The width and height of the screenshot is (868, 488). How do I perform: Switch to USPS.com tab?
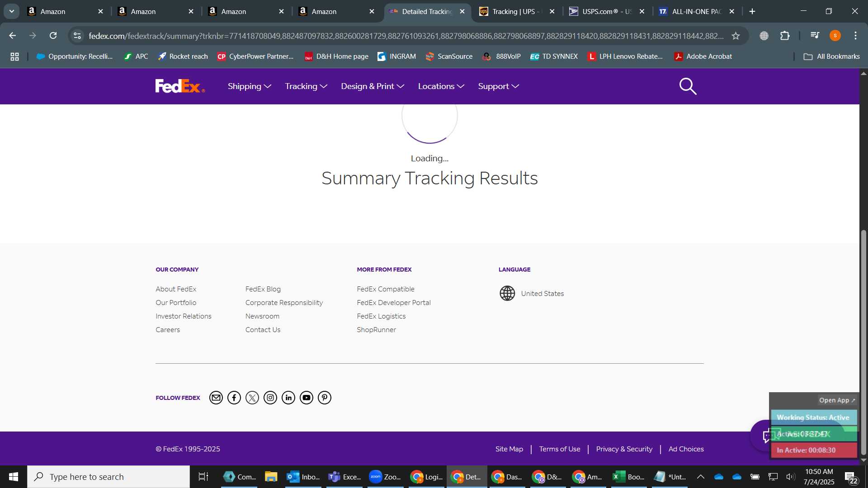(606, 11)
